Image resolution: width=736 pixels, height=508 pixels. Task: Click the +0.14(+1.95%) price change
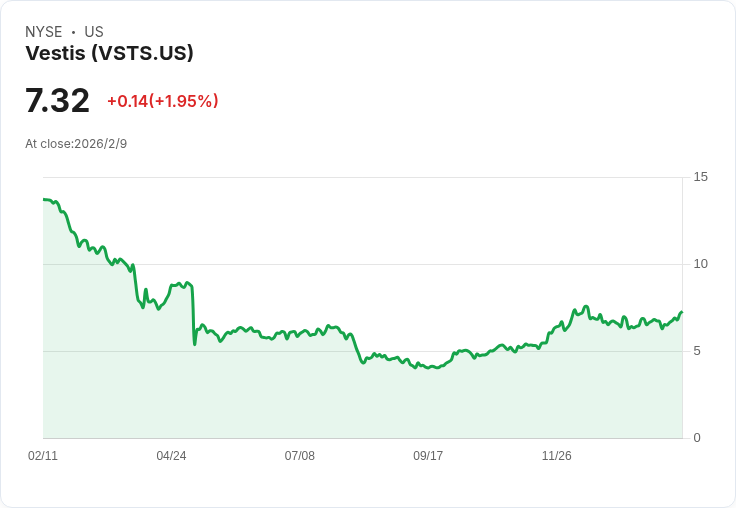point(162,101)
